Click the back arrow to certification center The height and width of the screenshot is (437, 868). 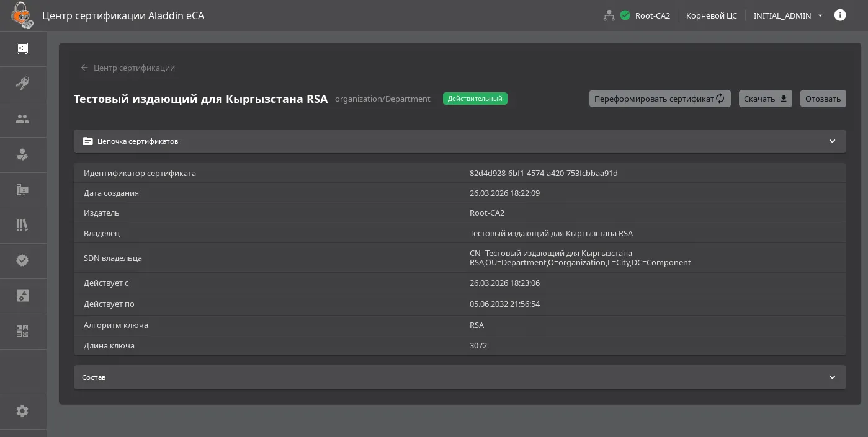coord(84,68)
